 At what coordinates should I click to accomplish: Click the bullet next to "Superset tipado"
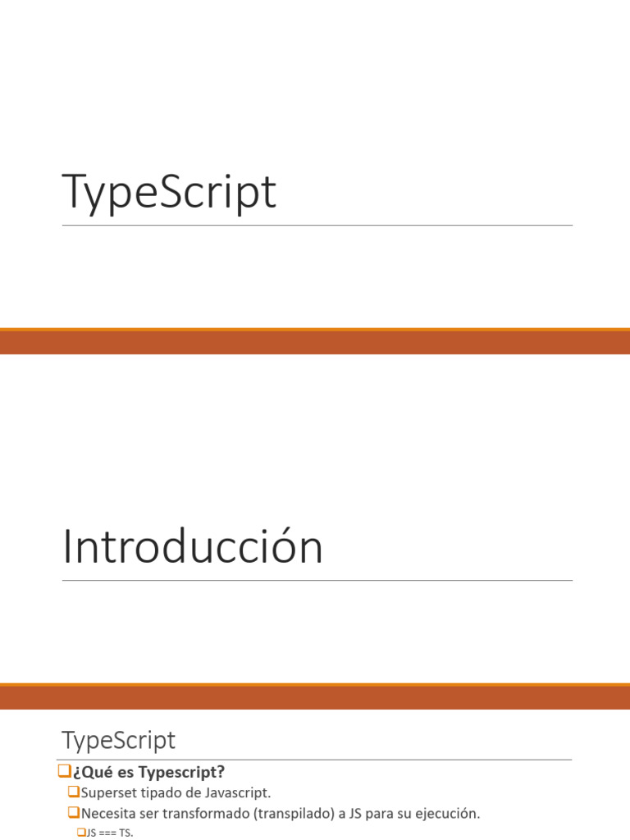(x=73, y=792)
